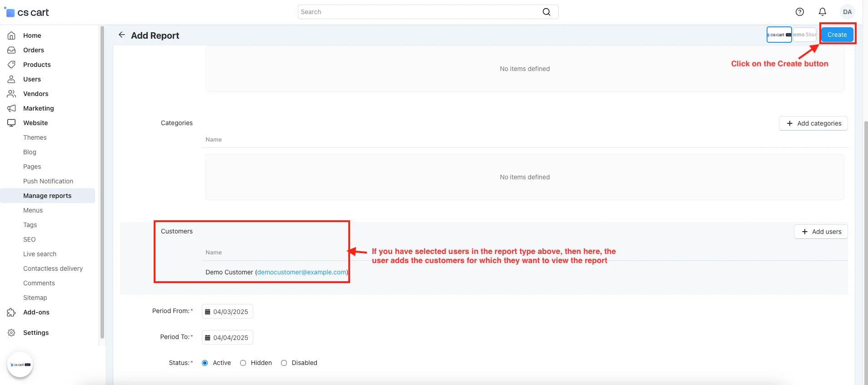Viewport: 868px width, 385px height.
Task: Click the search magnifier icon
Action: [547, 12]
